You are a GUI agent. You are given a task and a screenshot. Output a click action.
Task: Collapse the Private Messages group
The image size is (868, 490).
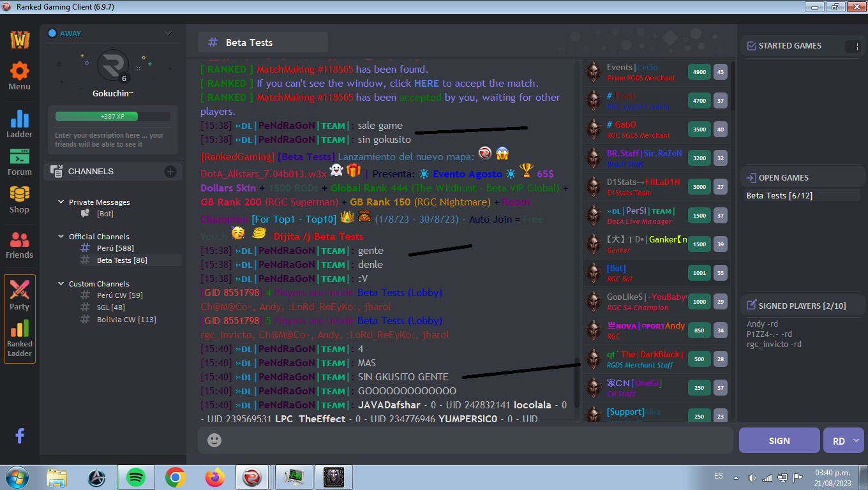(x=61, y=202)
